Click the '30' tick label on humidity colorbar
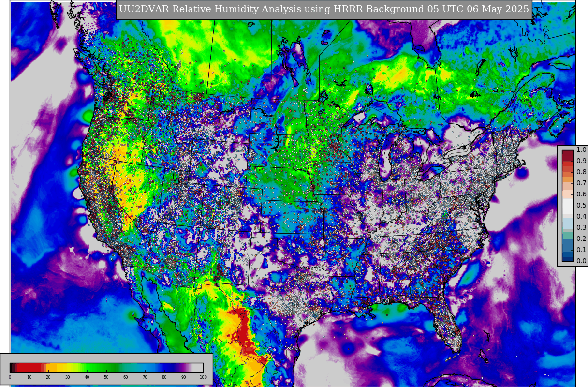The height and width of the screenshot is (387, 588). (68, 377)
